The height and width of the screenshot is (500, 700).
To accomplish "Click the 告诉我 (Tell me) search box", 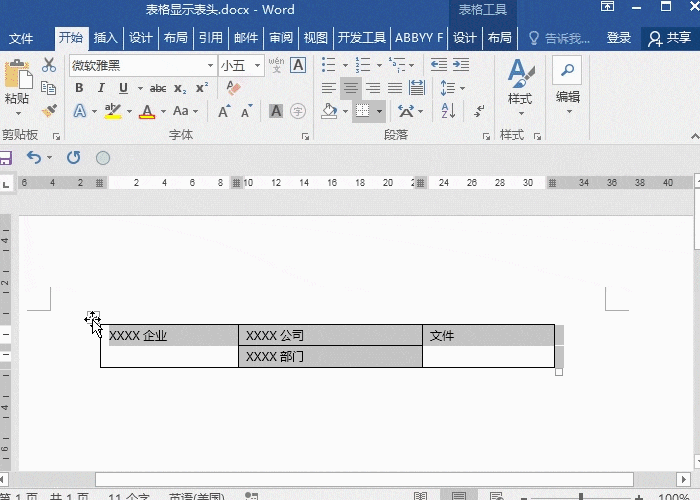I will pos(559,38).
